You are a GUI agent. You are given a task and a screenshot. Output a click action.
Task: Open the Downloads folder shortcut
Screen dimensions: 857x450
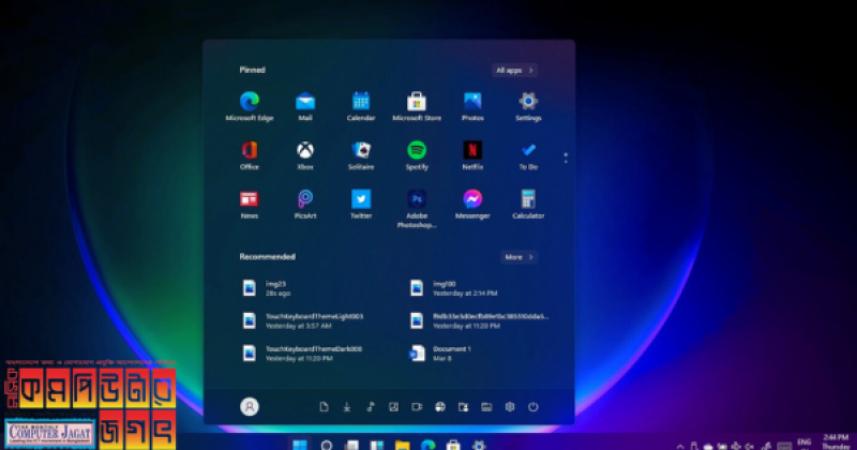click(347, 407)
